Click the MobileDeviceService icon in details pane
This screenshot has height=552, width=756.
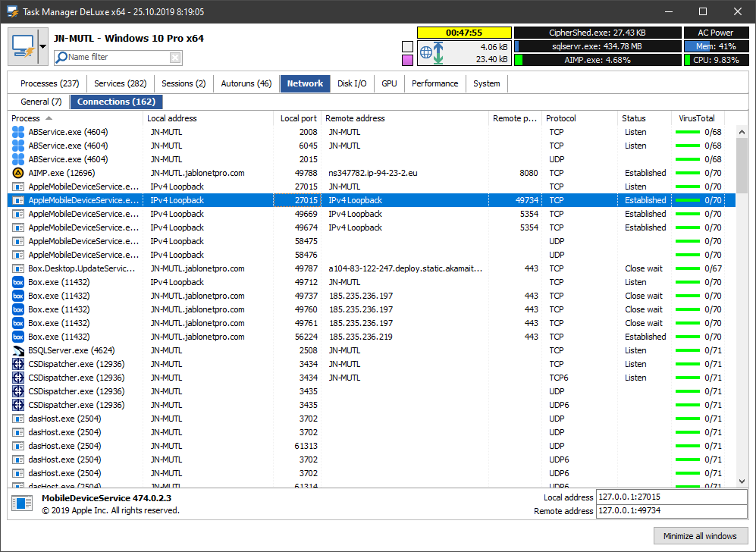click(x=22, y=503)
